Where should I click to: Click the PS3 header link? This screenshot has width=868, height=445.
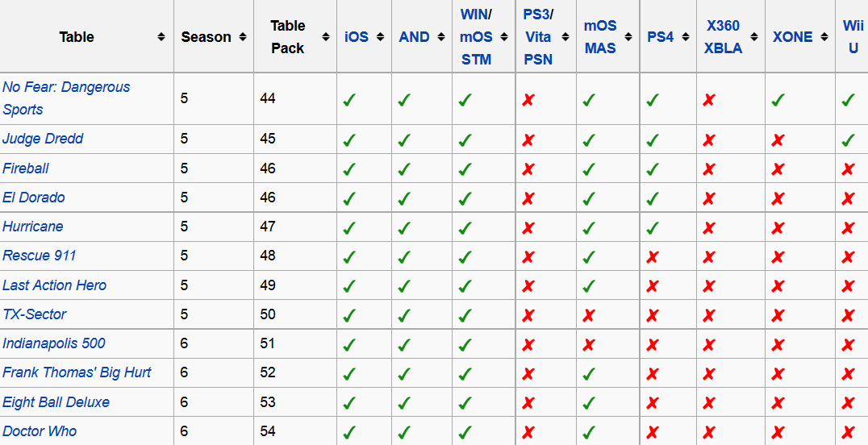pos(536,15)
